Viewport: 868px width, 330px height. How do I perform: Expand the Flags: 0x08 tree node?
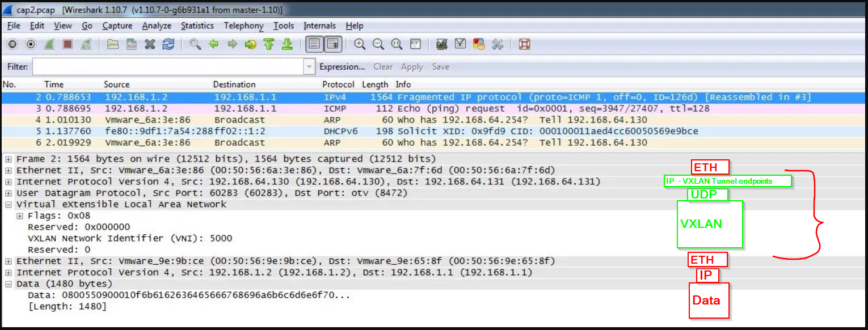20,216
